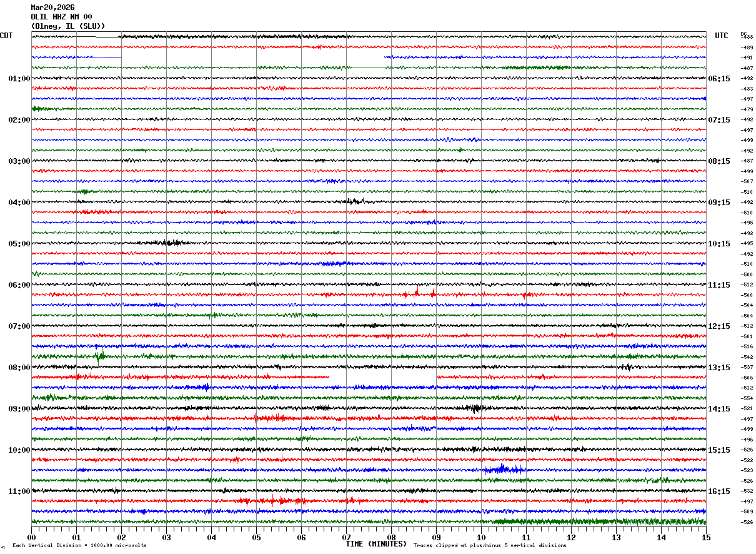Select the DC value -488

pyautogui.click(x=747, y=38)
